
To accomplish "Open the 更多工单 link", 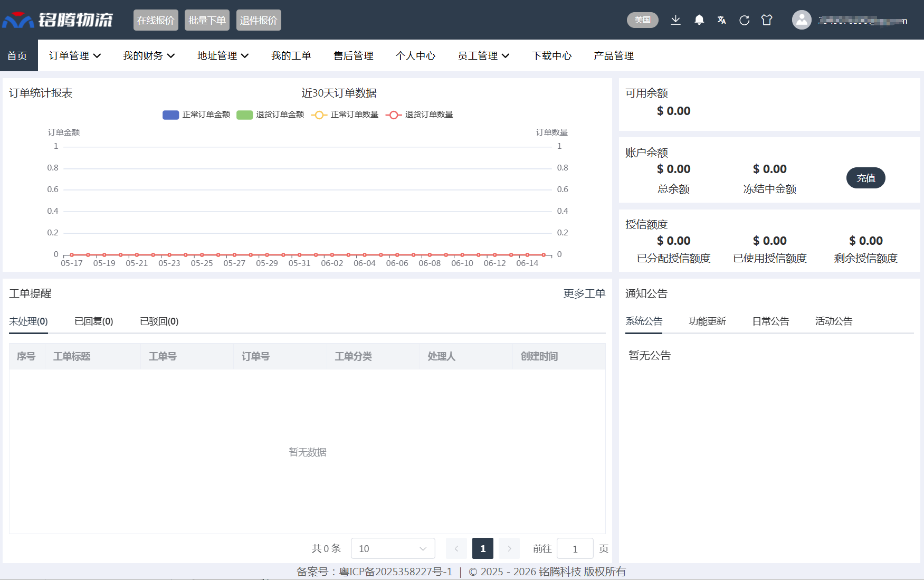I will pos(584,293).
